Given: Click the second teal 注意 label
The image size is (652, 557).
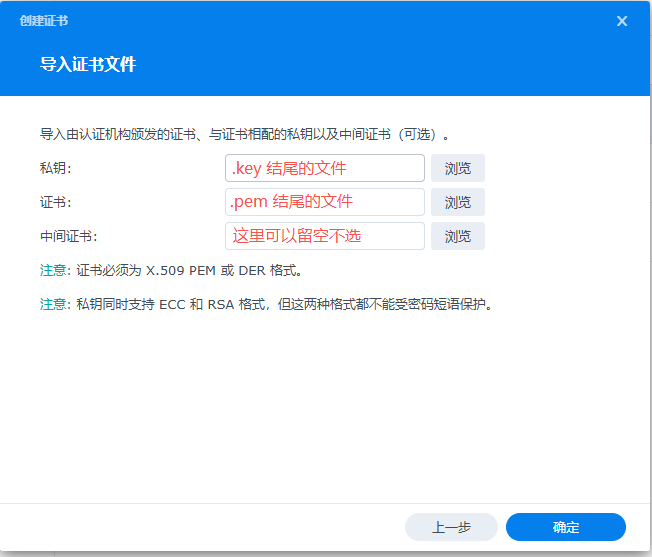Looking at the screenshot, I should coord(54,304).
